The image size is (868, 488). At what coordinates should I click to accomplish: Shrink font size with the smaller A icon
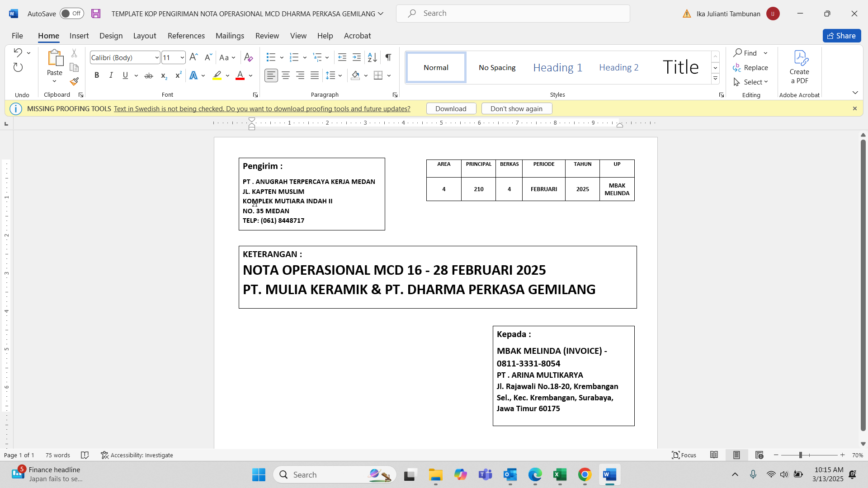pyautogui.click(x=208, y=57)
